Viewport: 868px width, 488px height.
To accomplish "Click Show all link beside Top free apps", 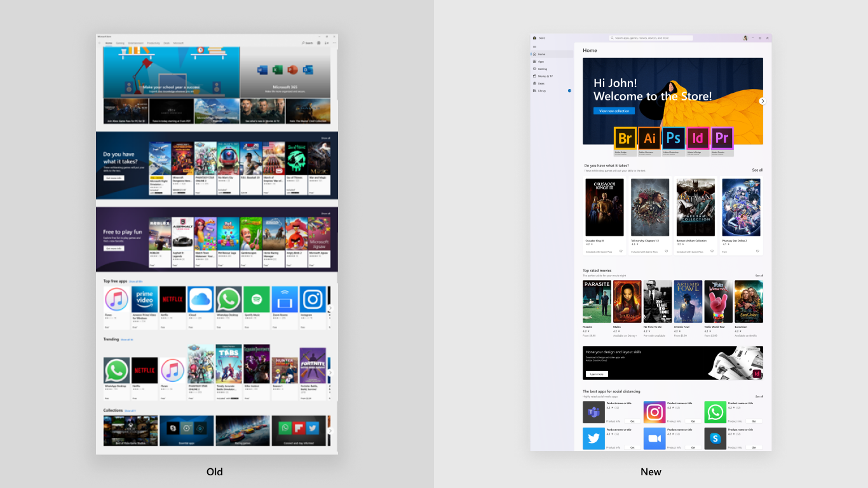I will [135, 281].
